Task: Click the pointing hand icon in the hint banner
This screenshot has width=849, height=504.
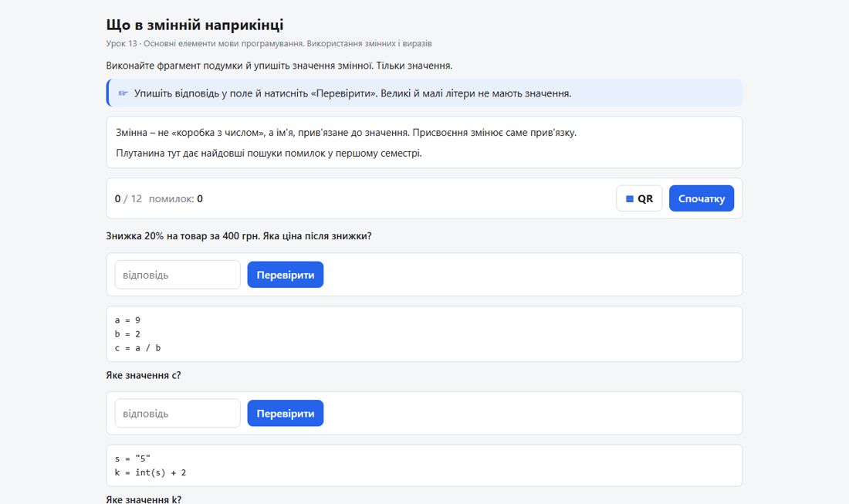Action: pyautogui.click(x=123, y=93)
